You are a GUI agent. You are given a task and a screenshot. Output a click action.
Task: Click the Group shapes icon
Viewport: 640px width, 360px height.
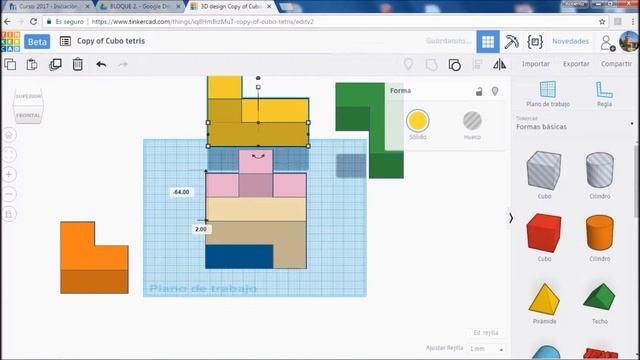pyautogui.click(x=431, y=64)
